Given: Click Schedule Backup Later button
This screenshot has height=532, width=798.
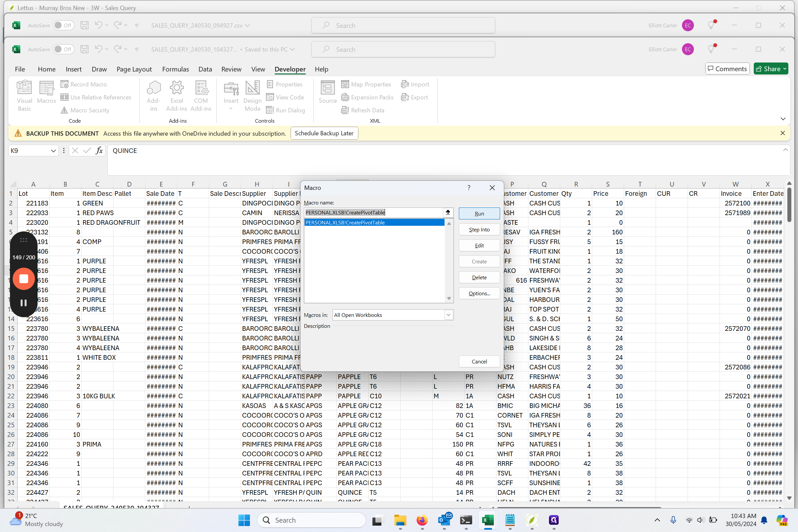Looking at the screenshot, I should 324,133.
